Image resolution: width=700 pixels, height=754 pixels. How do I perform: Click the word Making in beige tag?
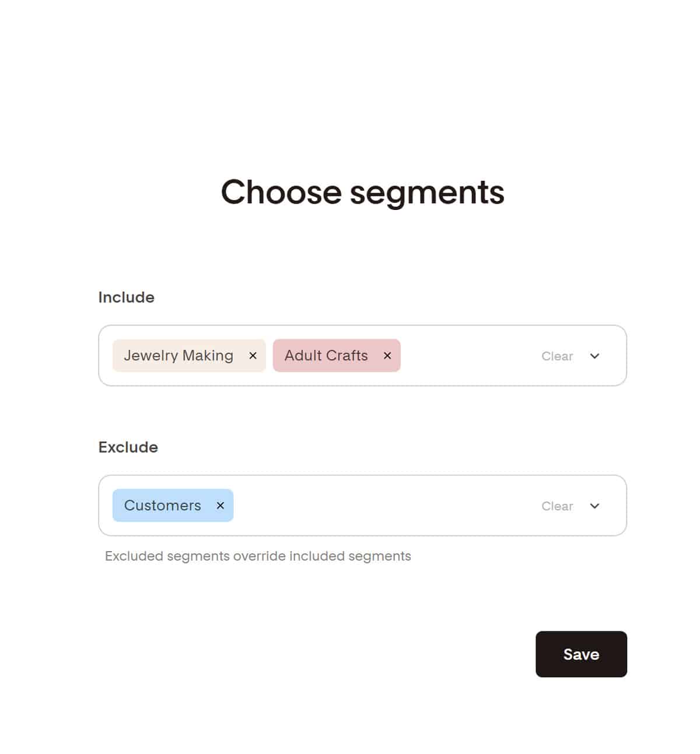click(x=208, y=356)
